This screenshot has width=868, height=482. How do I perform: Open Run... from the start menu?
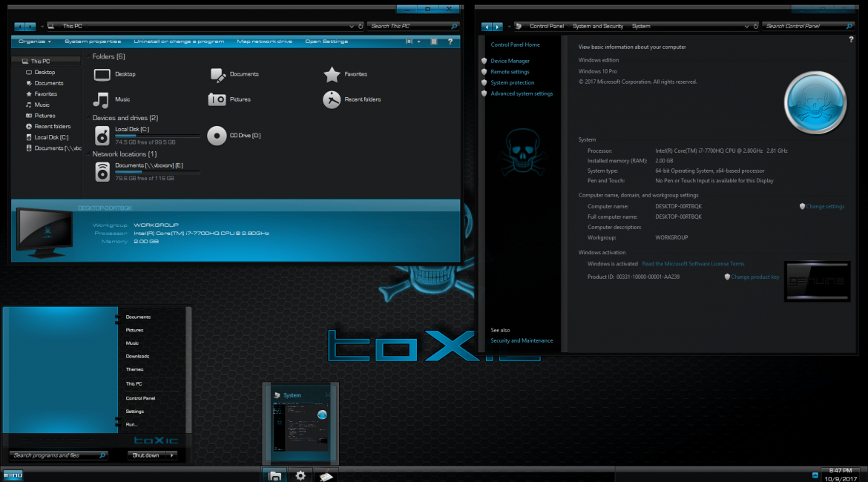pos(131,424)
